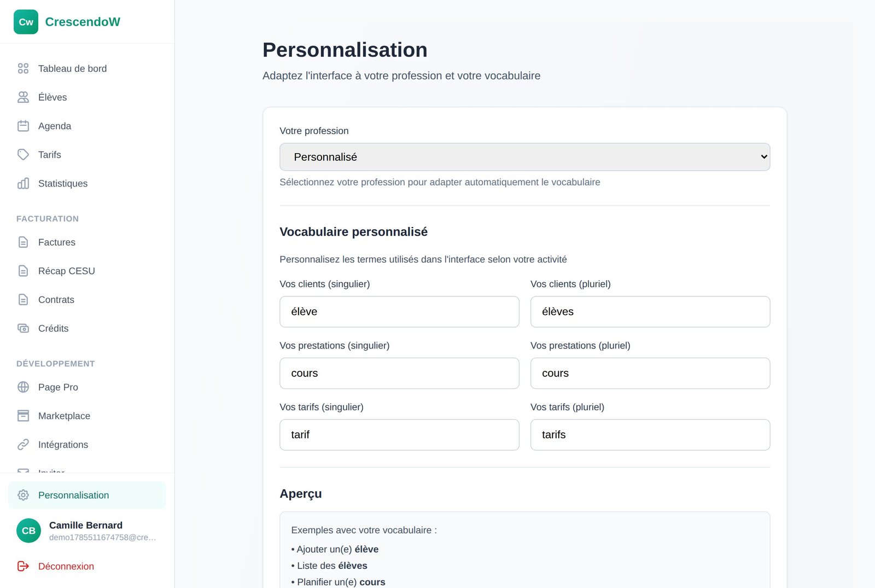The width and height of the screenshot is (875, 588).
Task: Click the Personnalisation page heading
Action: pyautogui.click(x=345, y=50)
